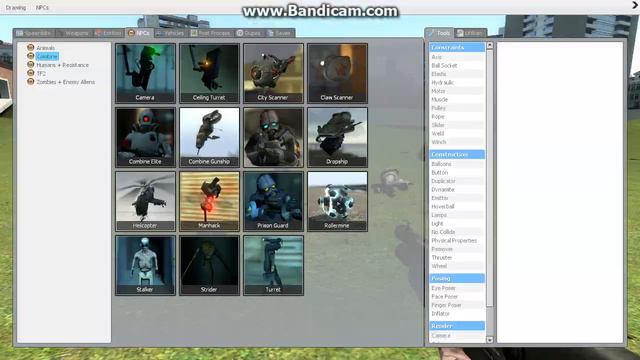Select the Weld tool
The height and width of the screenshot is (360, 640).
(x=457, y=133)
